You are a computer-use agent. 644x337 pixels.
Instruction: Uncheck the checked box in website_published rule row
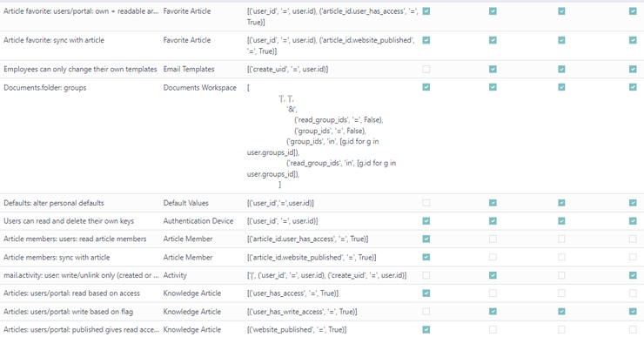426,329
